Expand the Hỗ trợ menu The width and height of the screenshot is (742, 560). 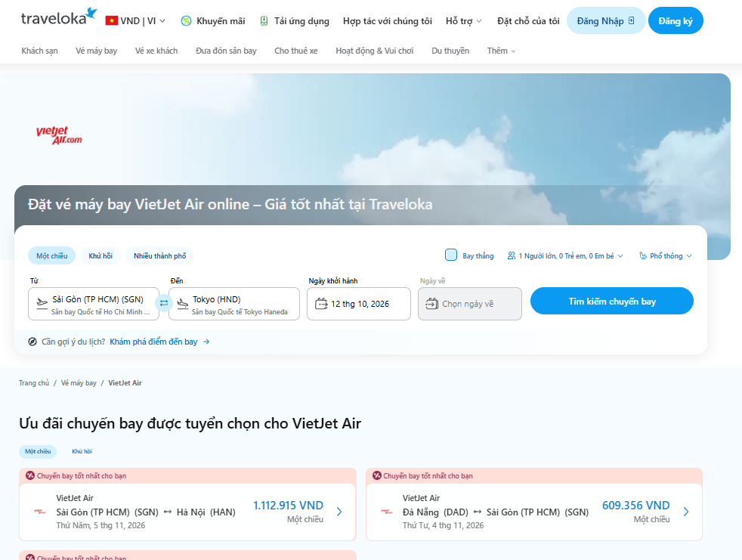coord(464,21)
